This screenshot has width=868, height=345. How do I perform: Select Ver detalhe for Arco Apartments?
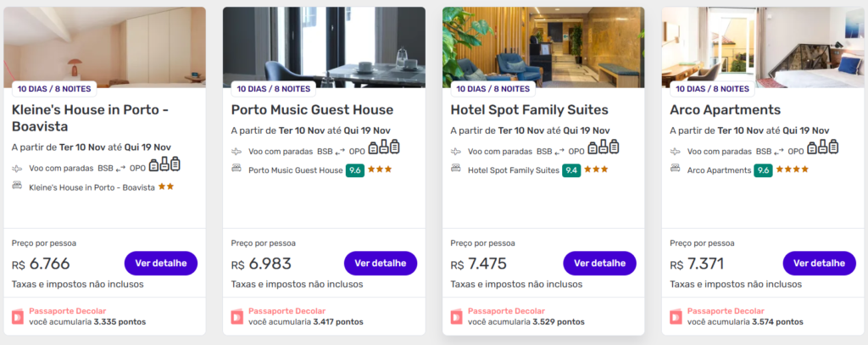pos(819,263)
